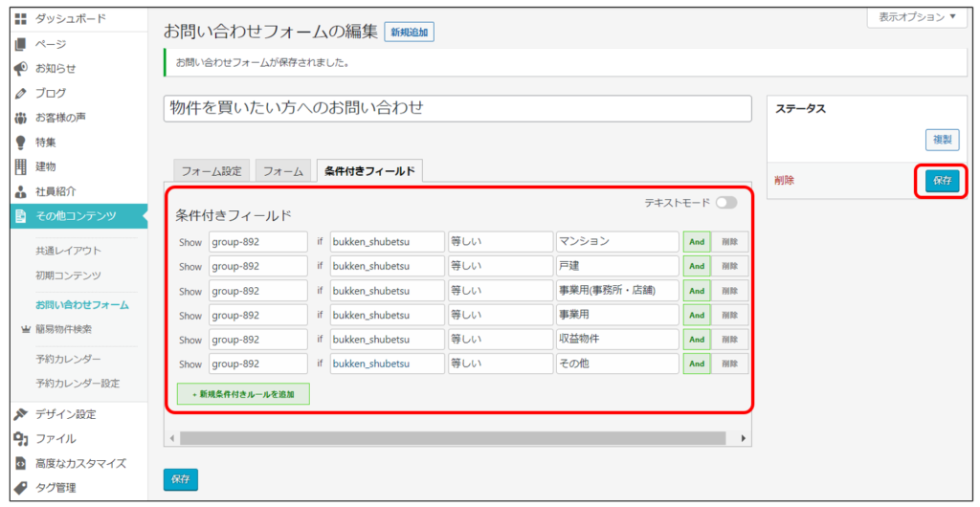Switch to the フォーム tab
Screen dimensions: 980x507
coord(283,172)
